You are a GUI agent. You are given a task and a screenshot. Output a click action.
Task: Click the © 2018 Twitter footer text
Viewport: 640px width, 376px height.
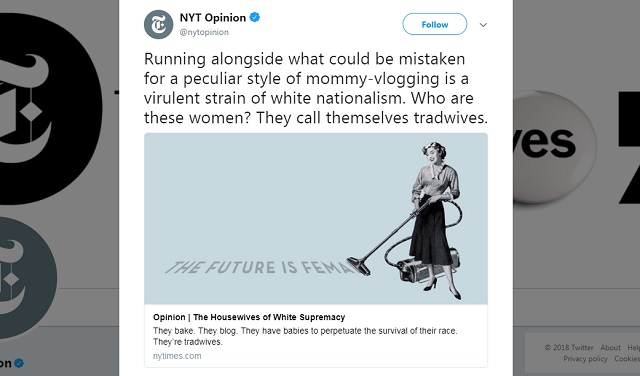coord(569,348)
